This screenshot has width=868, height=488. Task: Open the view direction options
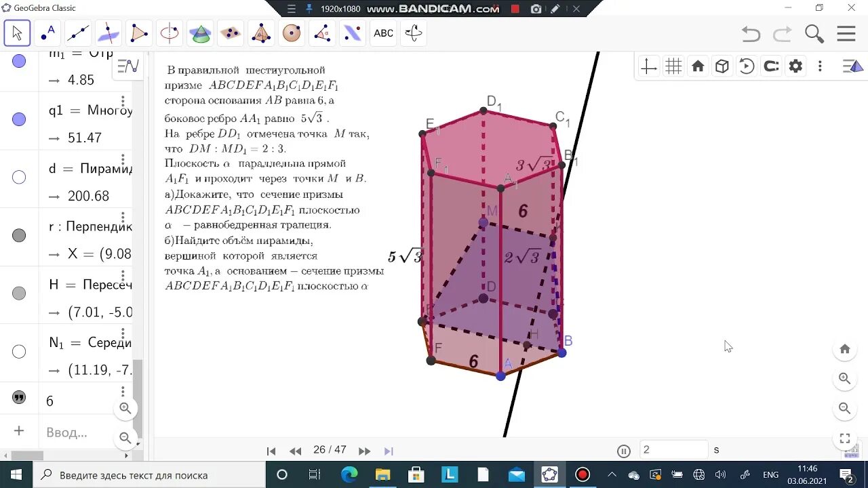pyautogui.click(x=771, y=66)
